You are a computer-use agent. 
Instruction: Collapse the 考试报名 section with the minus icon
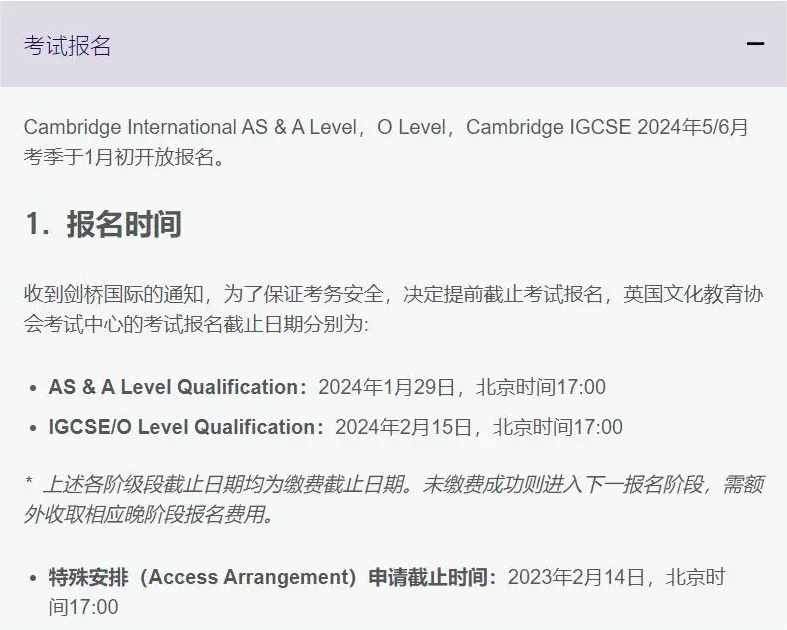tap(755, 44)
